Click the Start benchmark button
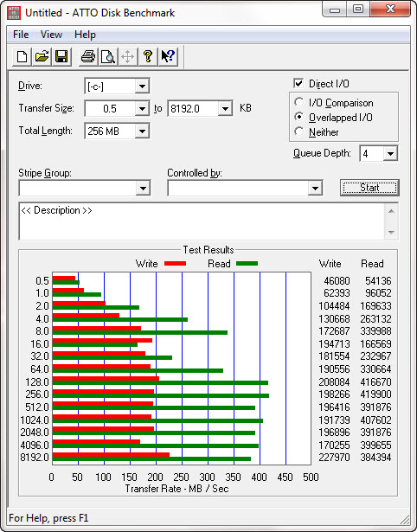The image size is (417, 532). (x=369, y=188)
